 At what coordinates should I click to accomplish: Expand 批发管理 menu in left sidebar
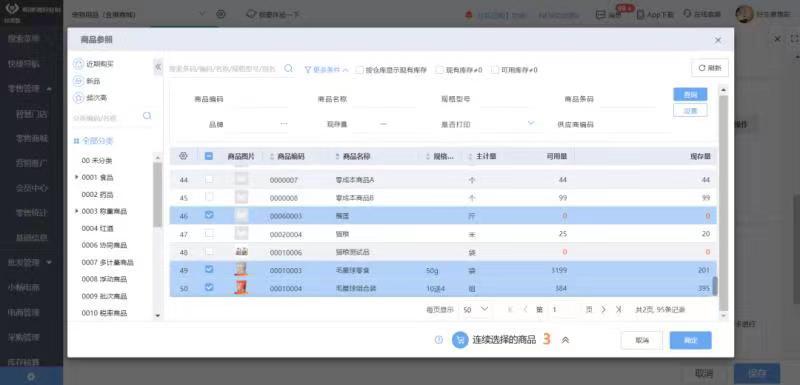coord(49,263)
